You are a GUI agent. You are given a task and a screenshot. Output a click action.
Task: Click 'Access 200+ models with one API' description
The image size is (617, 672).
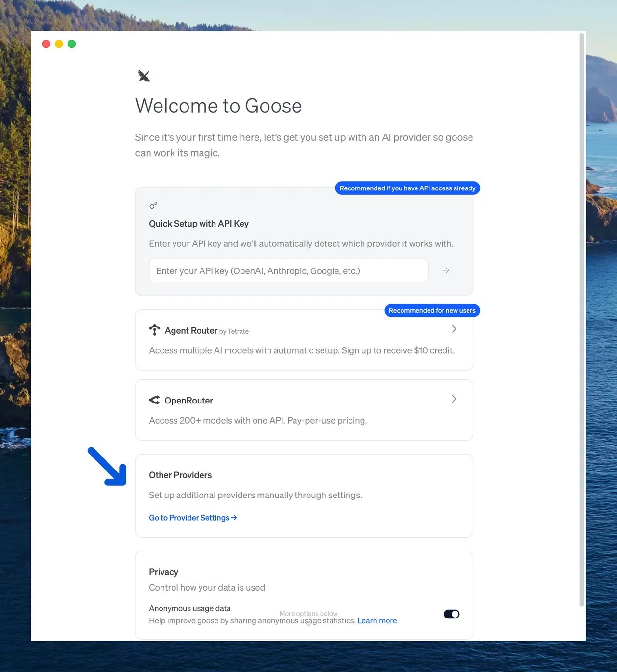[258, 420]
